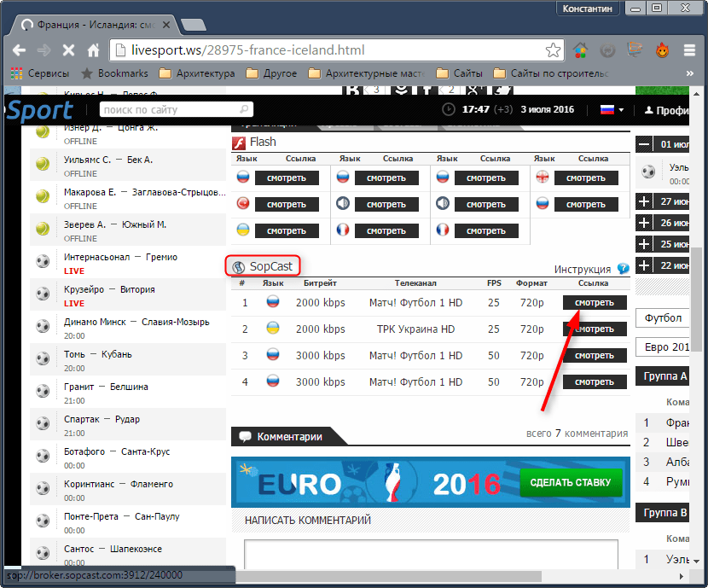Expand the 26 июня date section
The image size is (708, 588).
pyautogui.click(x=644, y=223)
